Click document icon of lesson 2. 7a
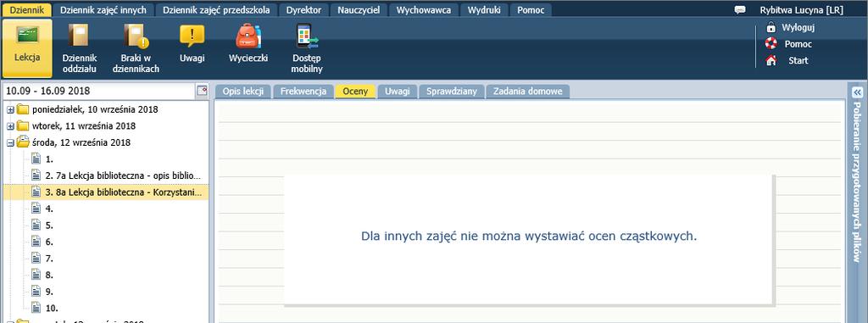Viewport: 868px width, 323px height. pos(36,175)
